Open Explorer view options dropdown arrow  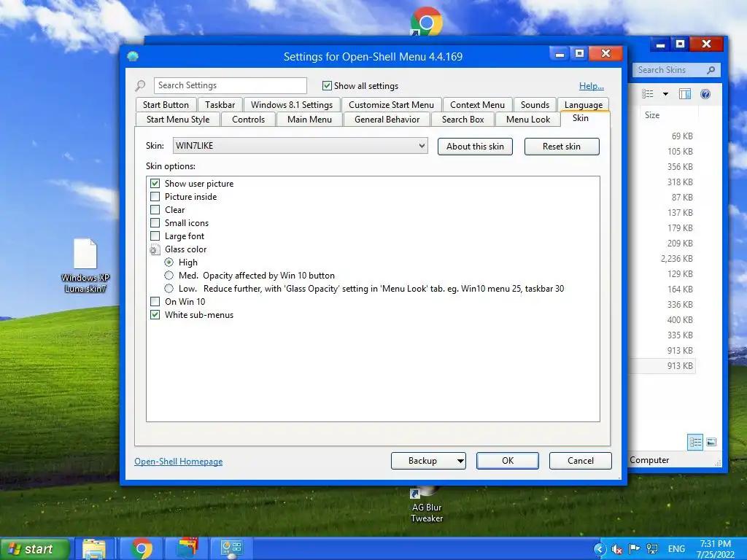(x=665, y=94)
